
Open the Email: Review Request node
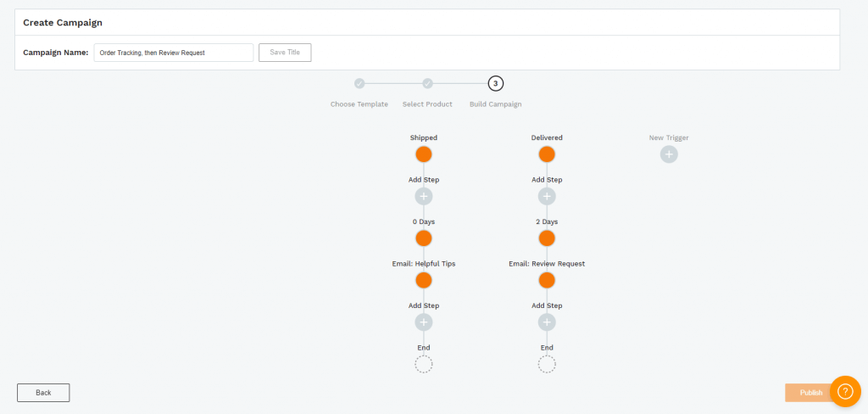547,281
